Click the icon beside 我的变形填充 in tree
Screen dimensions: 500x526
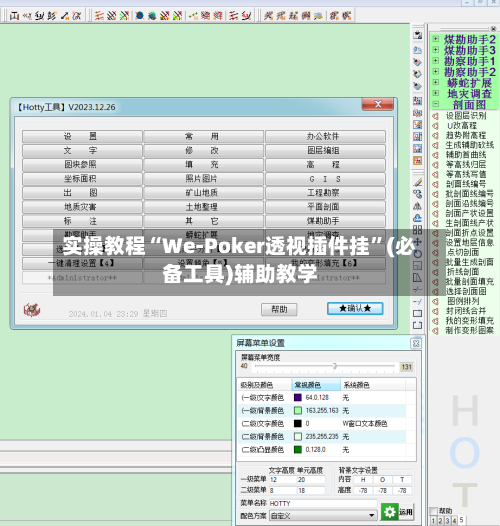(435, 321)
